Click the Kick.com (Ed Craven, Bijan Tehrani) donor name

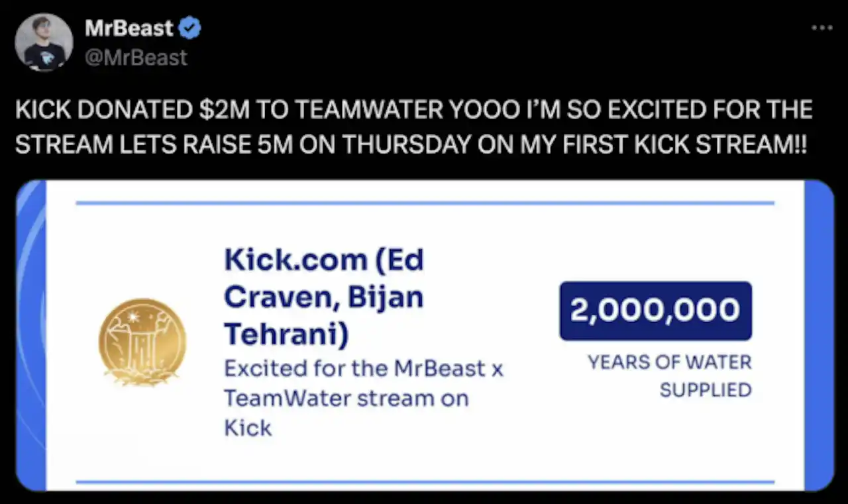tap(324, 297)
